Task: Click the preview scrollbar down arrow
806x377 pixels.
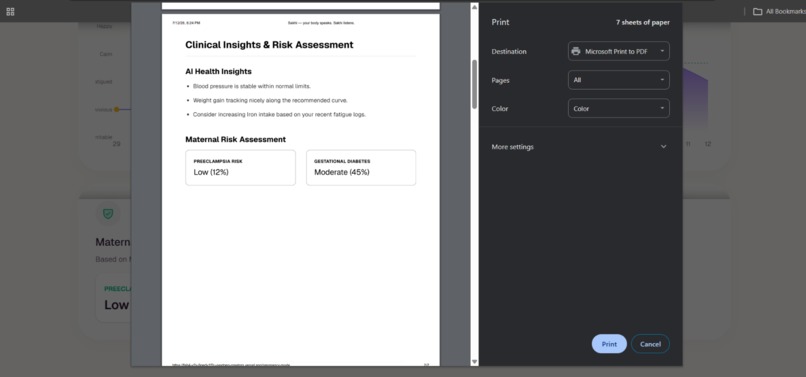Action: (x=474, y=362)
